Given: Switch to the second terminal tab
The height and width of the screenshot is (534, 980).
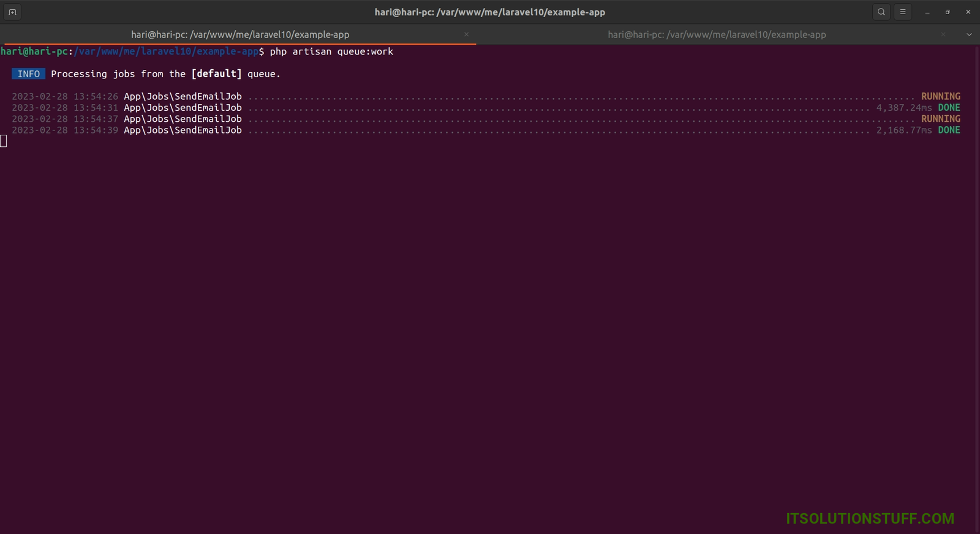Looking at the screenshot, I should pyautogui.click(x=717, y=34).
